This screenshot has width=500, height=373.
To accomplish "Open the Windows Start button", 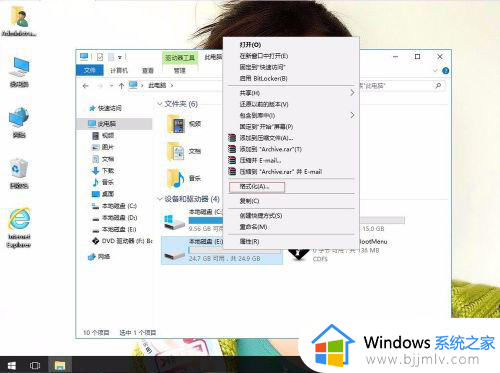I will click(x=12, y=365).
